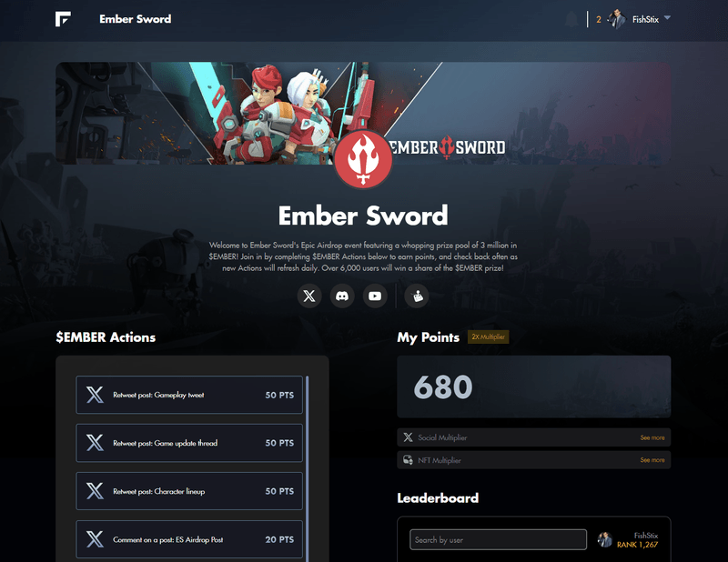Click the NFT Multiplier wallet icon
728x562 pixels.
(x=408, y=460)
